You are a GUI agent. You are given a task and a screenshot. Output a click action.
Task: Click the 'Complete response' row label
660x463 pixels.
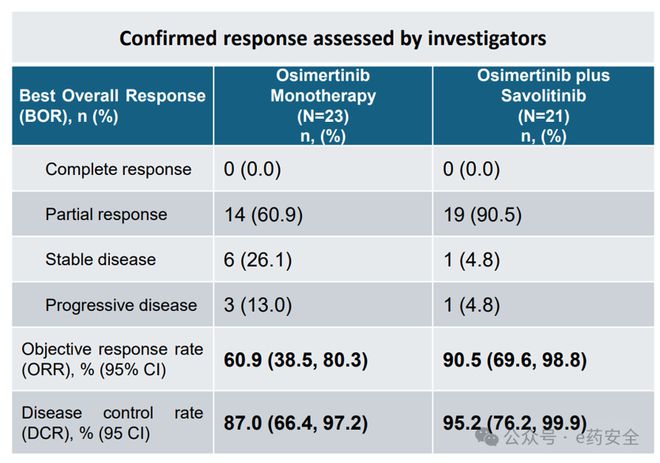118,169
